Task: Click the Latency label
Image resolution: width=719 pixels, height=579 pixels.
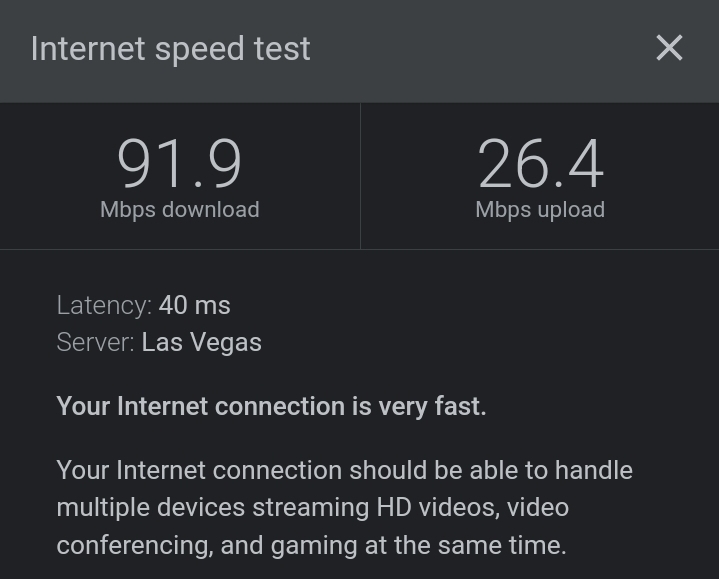Action: point(104,305)
